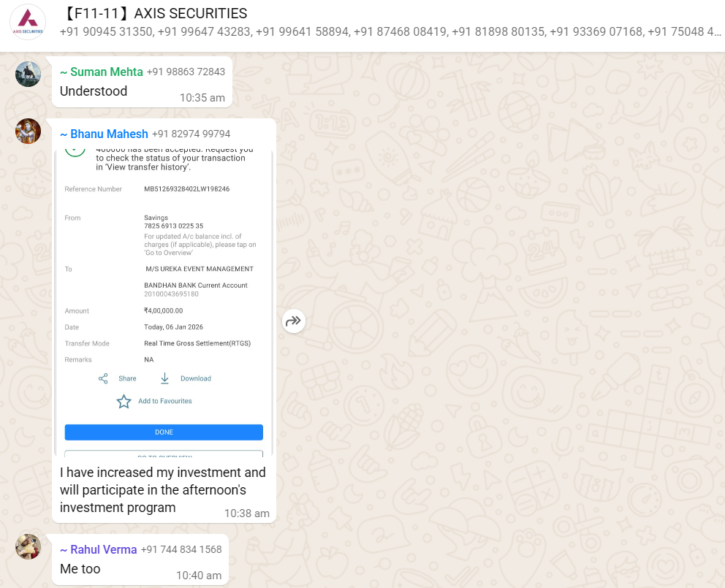Open the group info via the F11-11 title
Viewport: 725px width, 588px height.
pos(156,14)
